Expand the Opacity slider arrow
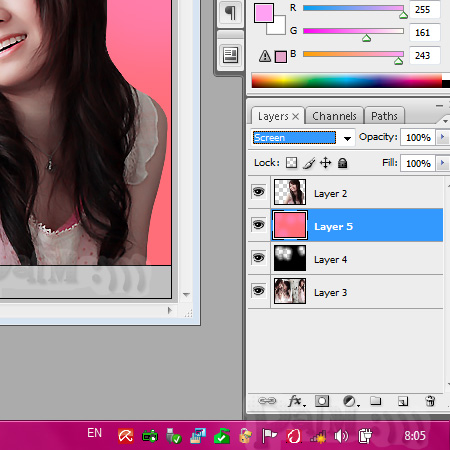 tap(442, 137)
